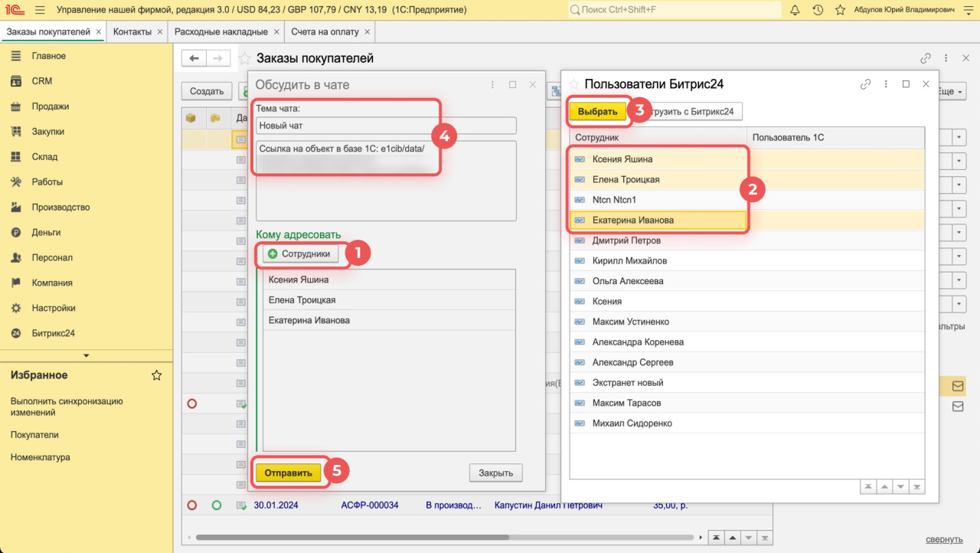Click the "Деньги" ruble icon
This screenshot has height=553, width=980.
pyautogui.click(x=16, y=233)
